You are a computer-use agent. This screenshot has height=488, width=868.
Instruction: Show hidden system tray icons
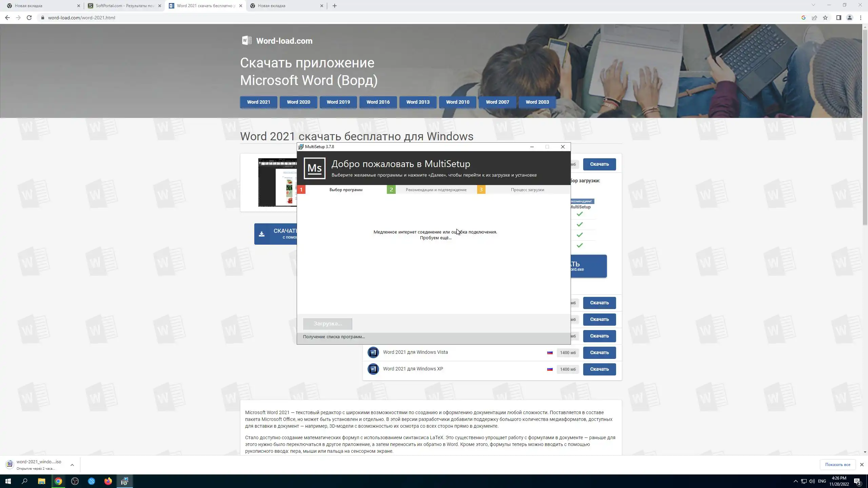click(x=795, y=481)
